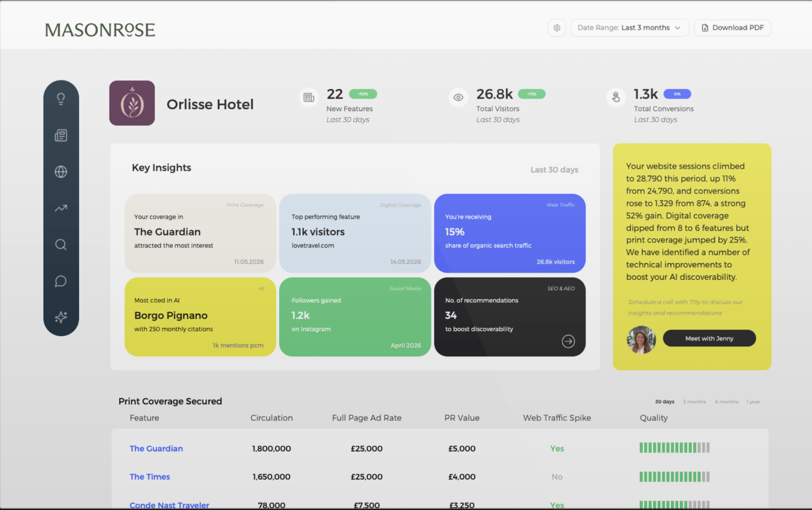Click the Full Page Ad Rate header

(367, 418)
